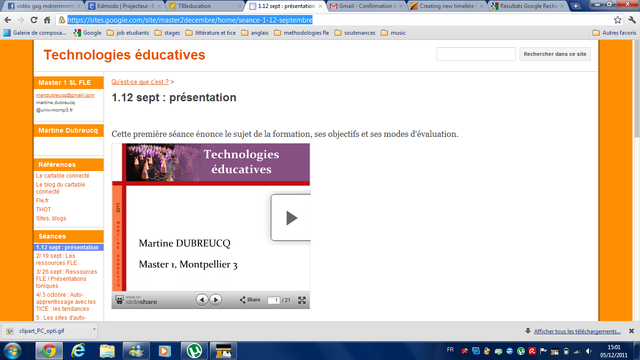This screenshot has height=360, width=640.
Task: Open the media player taskbar icon
Action: pos(165,351)
